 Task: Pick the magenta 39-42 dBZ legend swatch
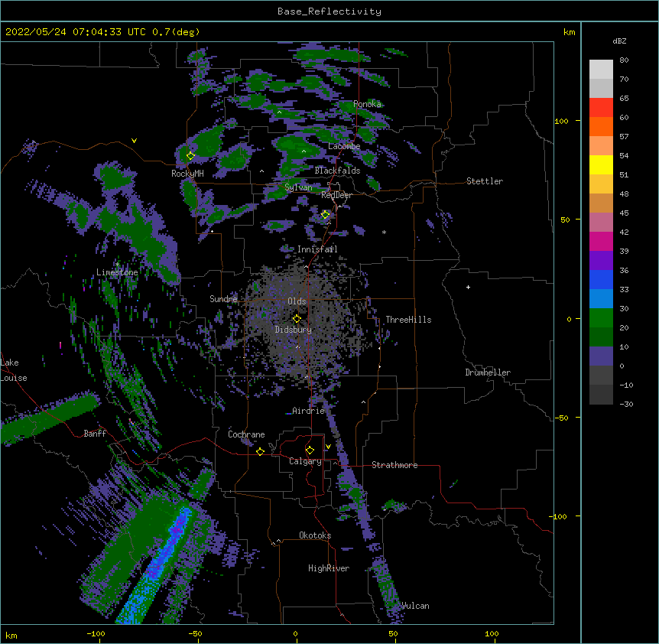(601, 241)
